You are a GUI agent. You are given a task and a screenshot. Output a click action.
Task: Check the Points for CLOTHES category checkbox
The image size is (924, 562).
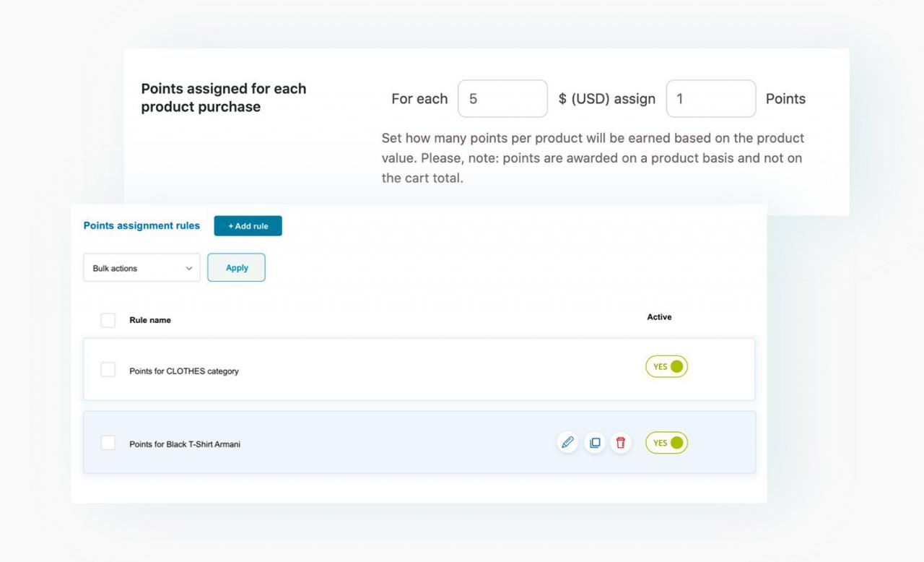pos(108,368)
